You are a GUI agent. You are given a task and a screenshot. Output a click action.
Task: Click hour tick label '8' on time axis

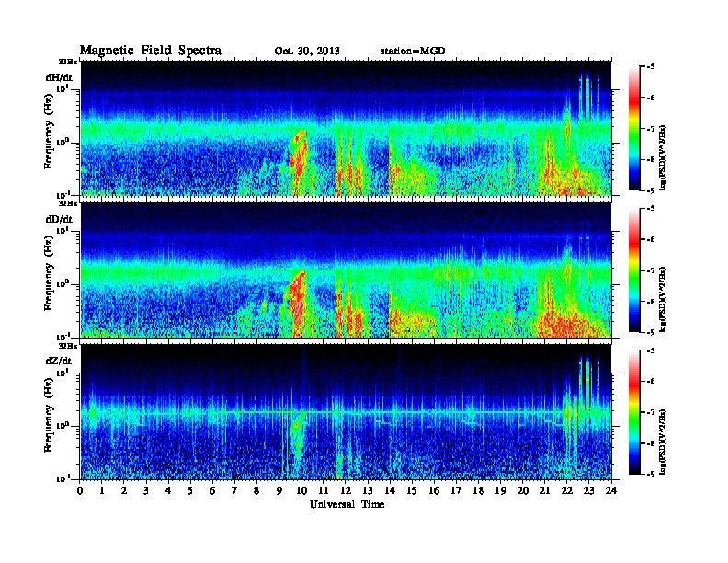tap(257, 490)
